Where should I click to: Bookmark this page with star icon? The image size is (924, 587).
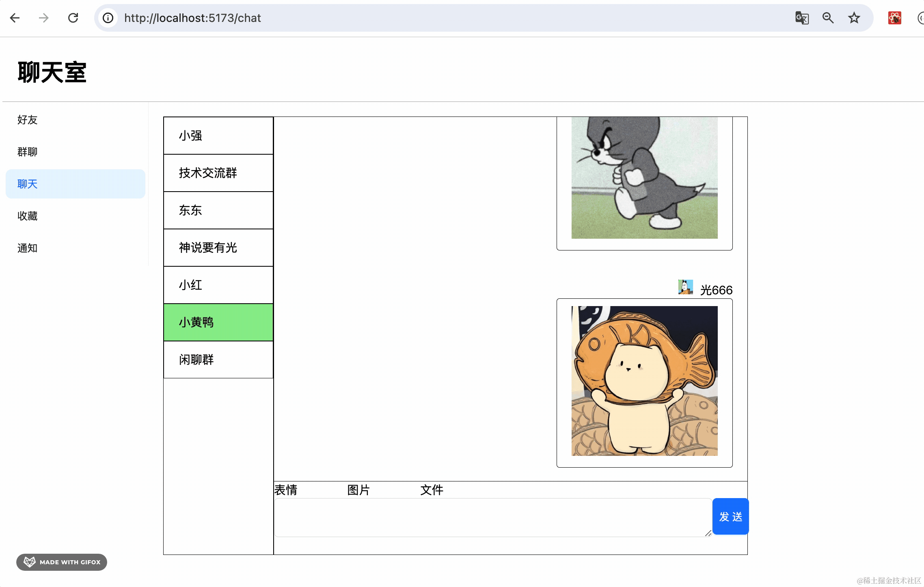click(854, 18)
